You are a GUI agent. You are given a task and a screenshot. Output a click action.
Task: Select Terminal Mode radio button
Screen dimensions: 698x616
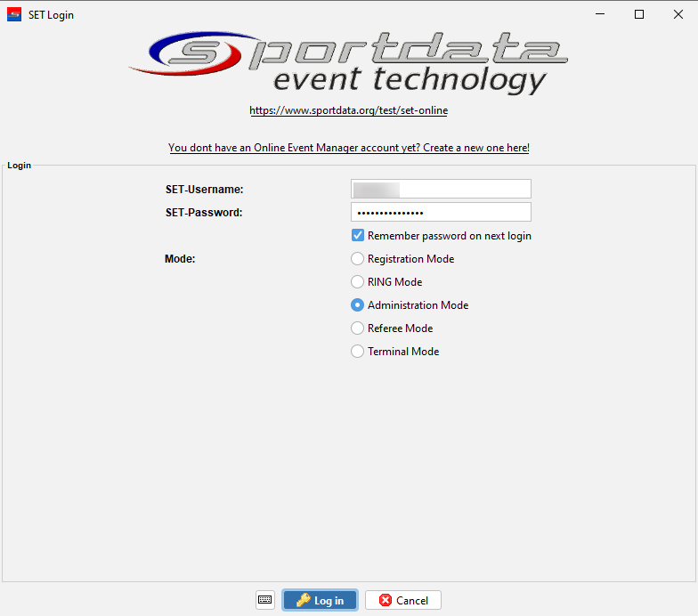358,351
